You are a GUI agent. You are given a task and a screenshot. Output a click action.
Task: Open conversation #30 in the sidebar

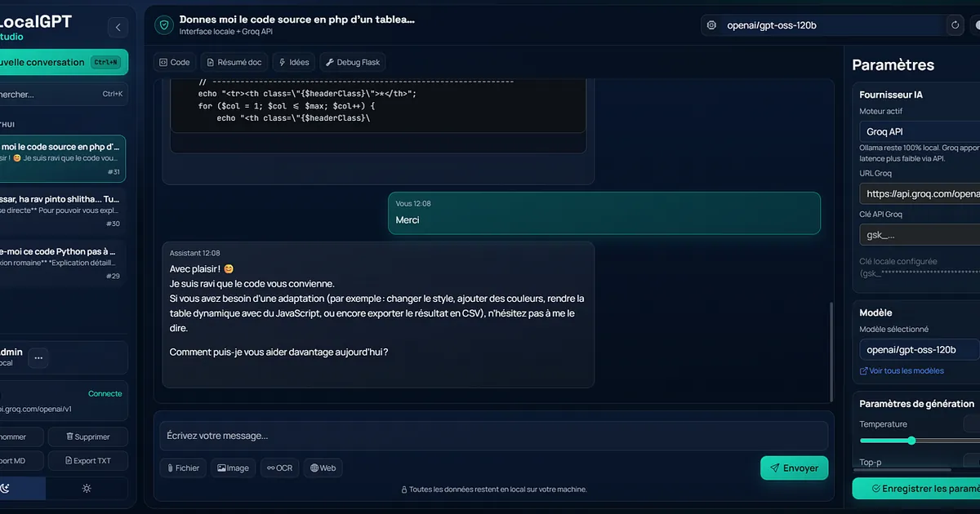tap(61, 210)
